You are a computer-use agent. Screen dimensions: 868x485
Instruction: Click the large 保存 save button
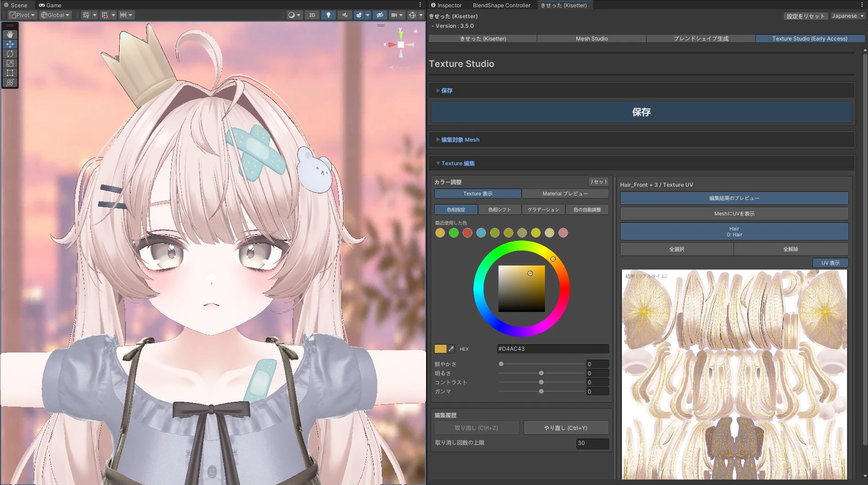(641, 112)
